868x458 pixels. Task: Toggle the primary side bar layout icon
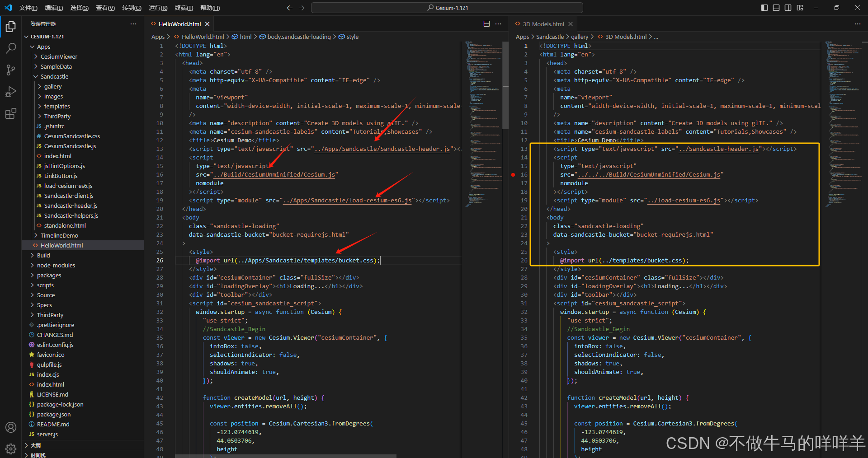(764, 8)
